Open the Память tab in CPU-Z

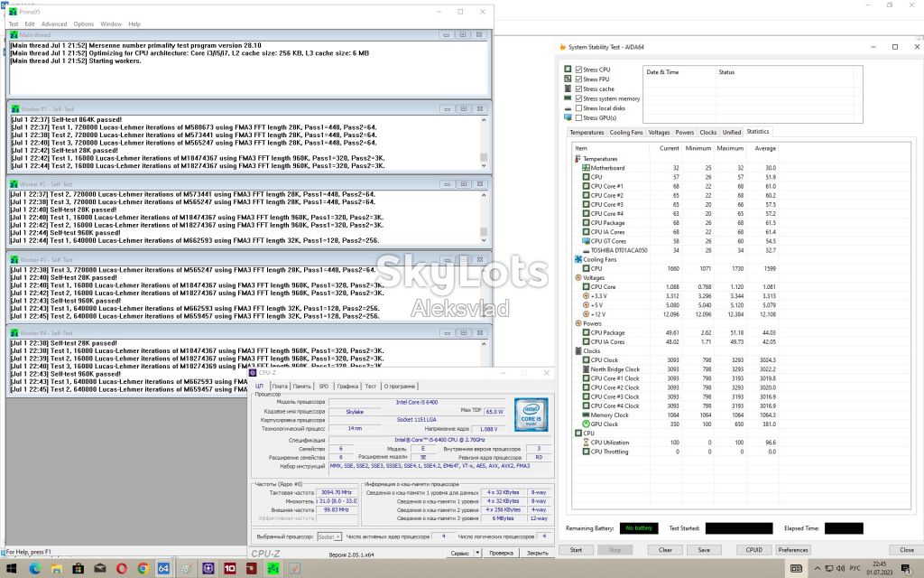click(x=301, y=387)
